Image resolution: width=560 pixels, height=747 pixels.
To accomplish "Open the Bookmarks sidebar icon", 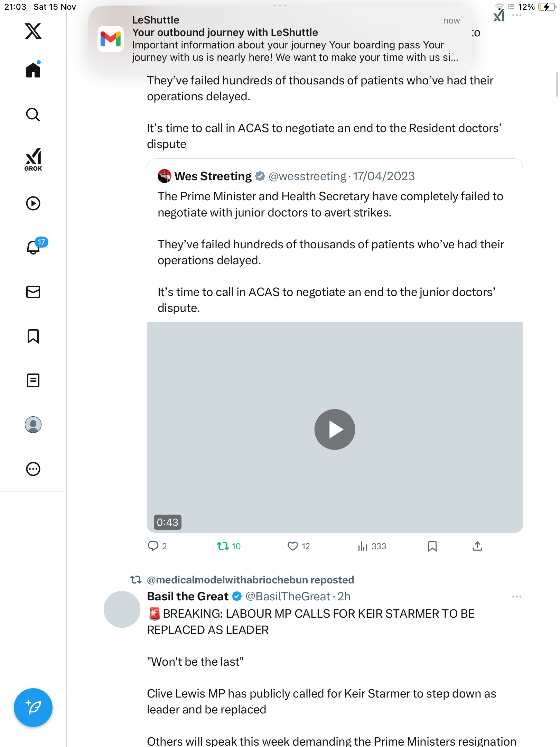I will [x=33, y=336].
